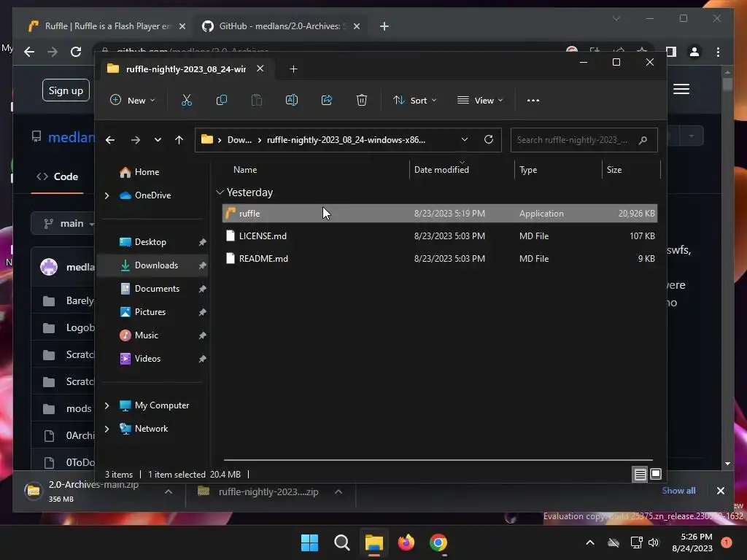This screenshot has height=560, width=747.
Task: Open taskbar Search
Action: point(341,542)
